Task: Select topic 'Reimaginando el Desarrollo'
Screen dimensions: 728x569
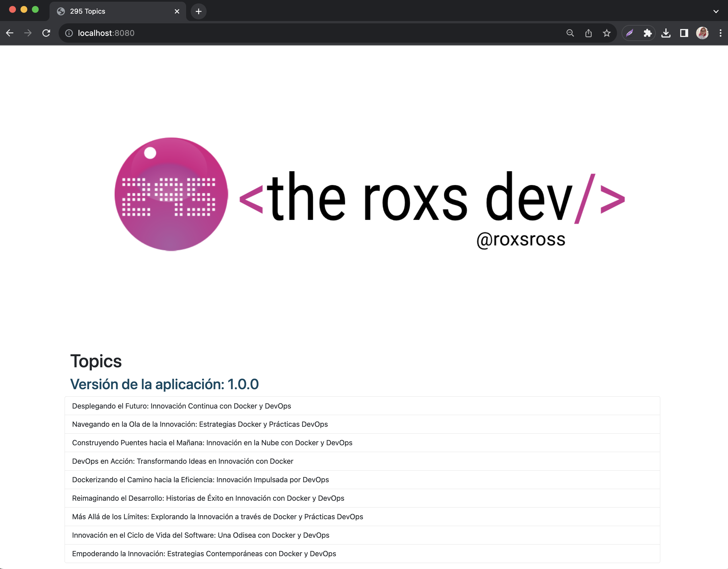Action: (x=362, y=498)
